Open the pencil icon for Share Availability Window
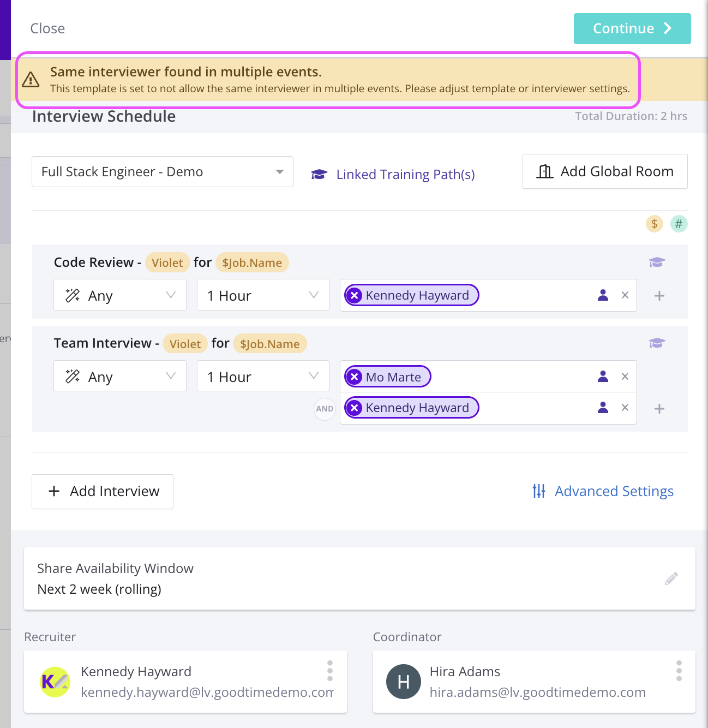This screenshot has width=708, height=728. click(x=671, y=578)
